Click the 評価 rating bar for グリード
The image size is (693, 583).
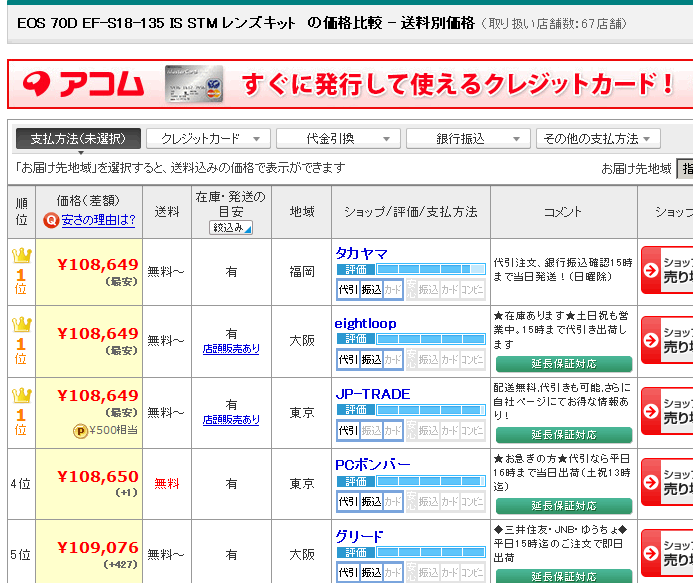(411, 552)
